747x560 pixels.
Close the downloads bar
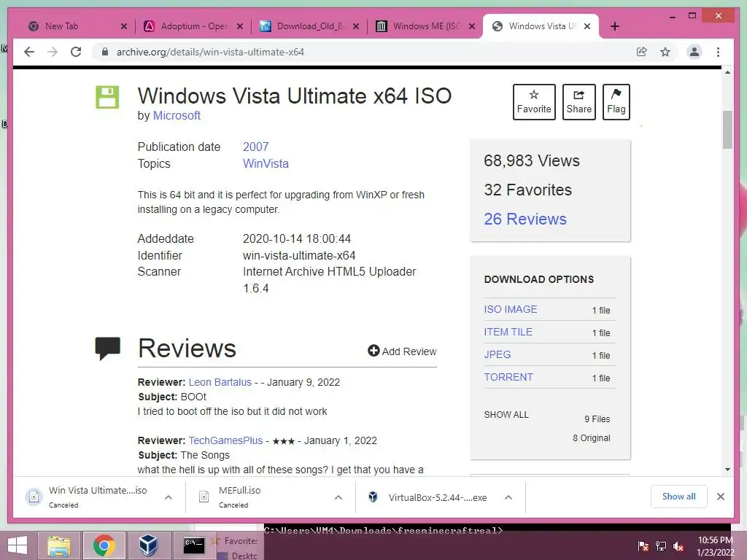720,497
